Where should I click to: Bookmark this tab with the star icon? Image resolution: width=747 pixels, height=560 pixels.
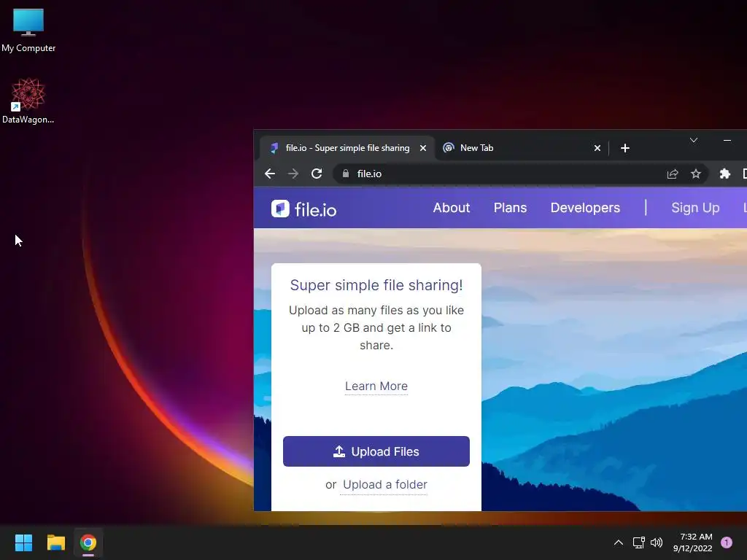[x=696, y=174]
